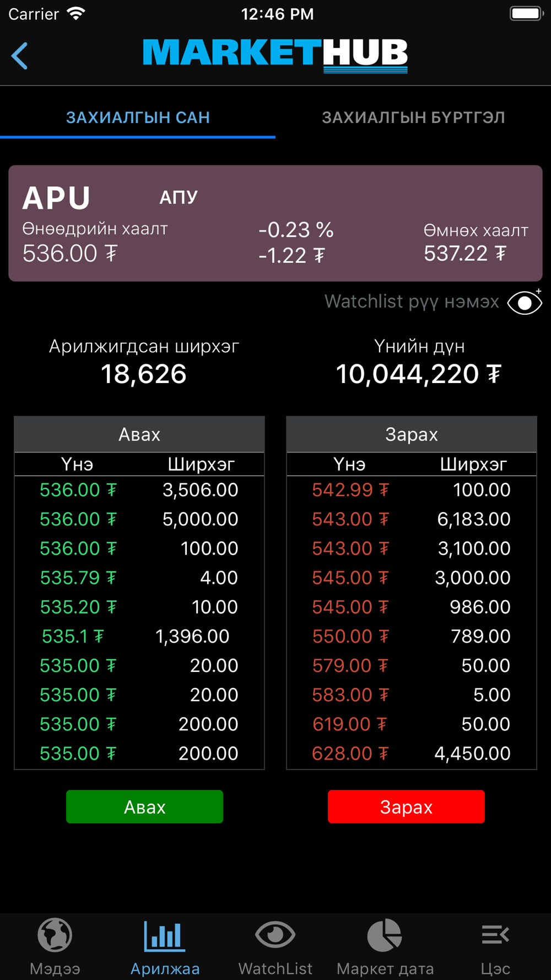Image resolution: width=551 pixels, height=980 pixels.
Task: Select buy order at 535.79 ₮
Action: click(139, 578)
